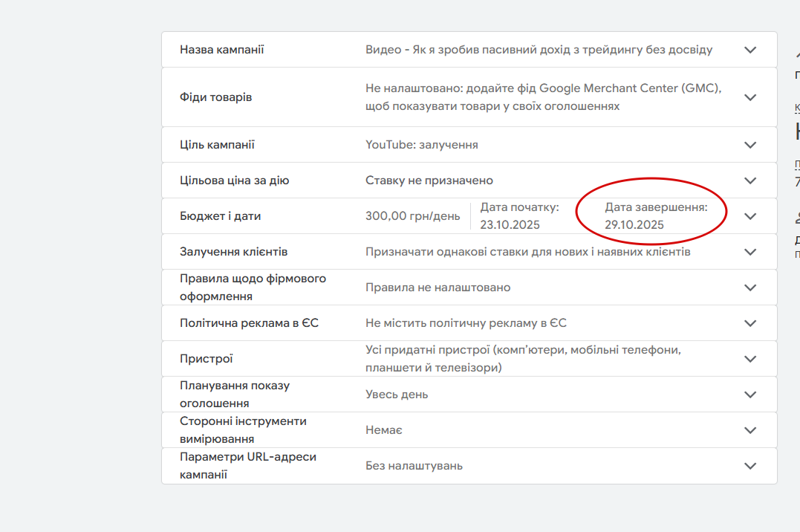Expand Сторонні інструменти вимірювання chevron
The width and height of the screenshot is (800, 532).
point(750,430)
